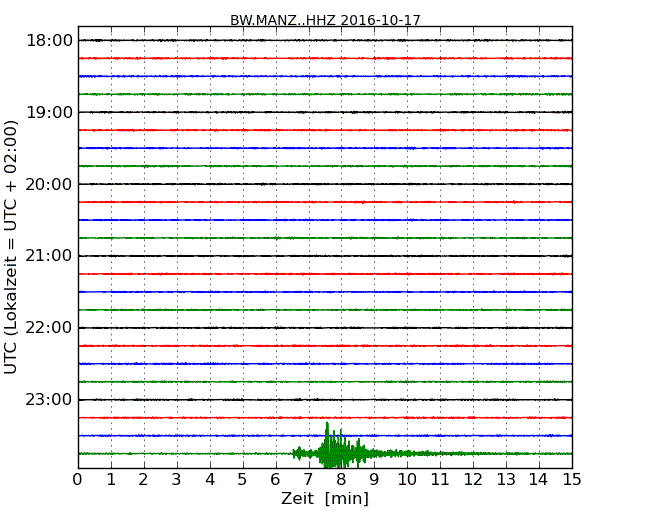Click x-axis tick label 11
This screenshot has width=650, height=520.
click(440, 480)
